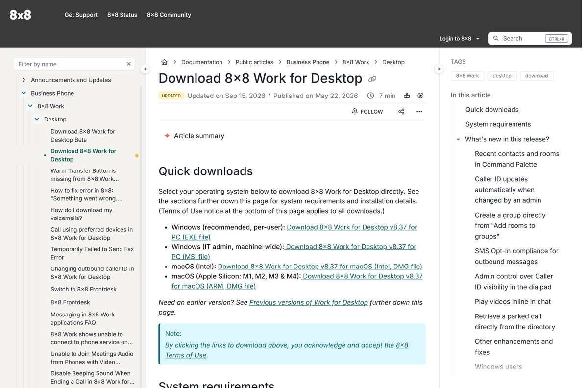Copy article link icon next to title
Image resolution: width=588 pixels, height=388 pixels.
click(x=372, y=79)
